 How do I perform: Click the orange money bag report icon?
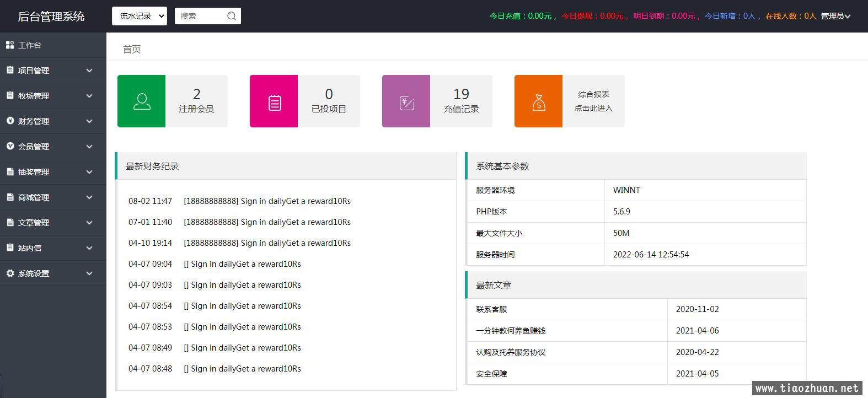click(x=538, y=101)
